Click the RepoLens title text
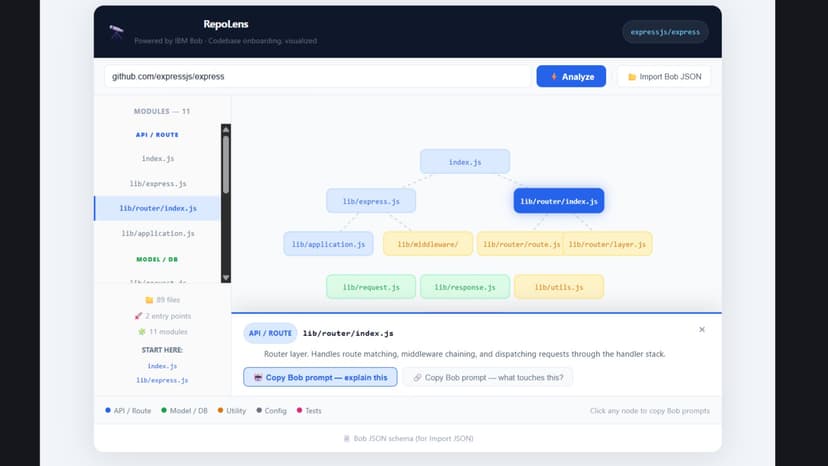The height and width of the screenshot is (466, 828). pyautogui.click(x=225, y=24)
